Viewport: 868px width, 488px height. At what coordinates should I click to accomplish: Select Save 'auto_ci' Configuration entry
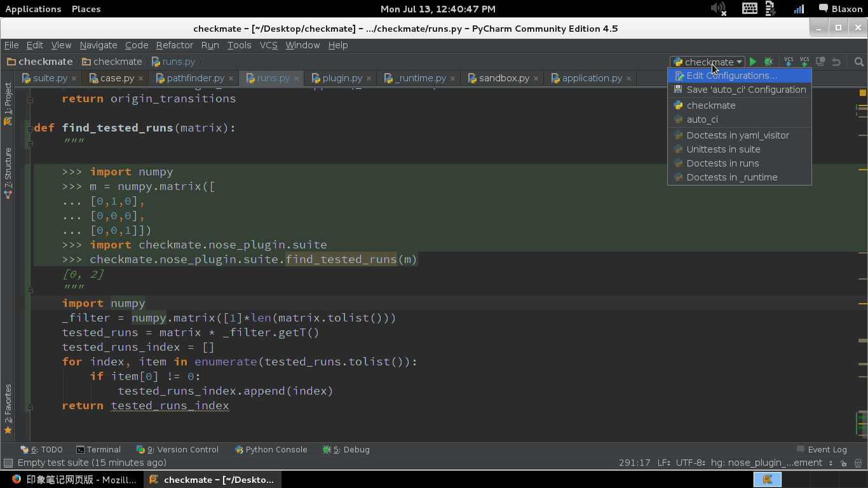[740, 90]
